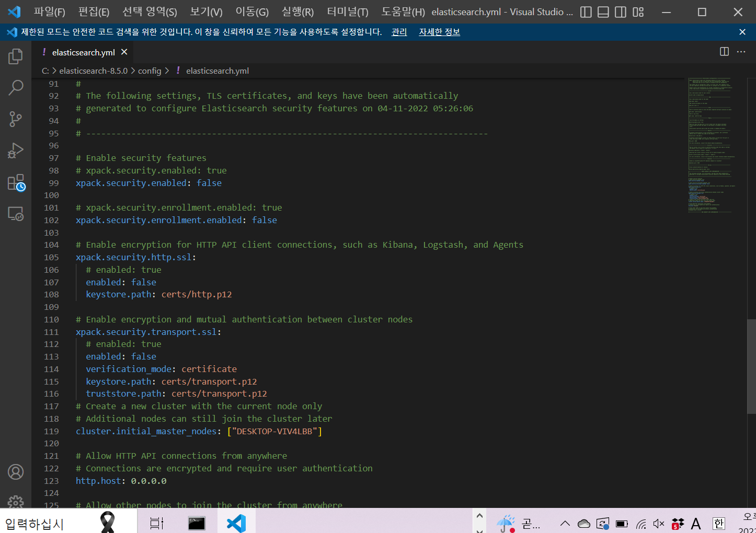Open editor More Actions ellipsis
Image resolution: width=756 pixels, height=533 pixels.
pos(741,52)
